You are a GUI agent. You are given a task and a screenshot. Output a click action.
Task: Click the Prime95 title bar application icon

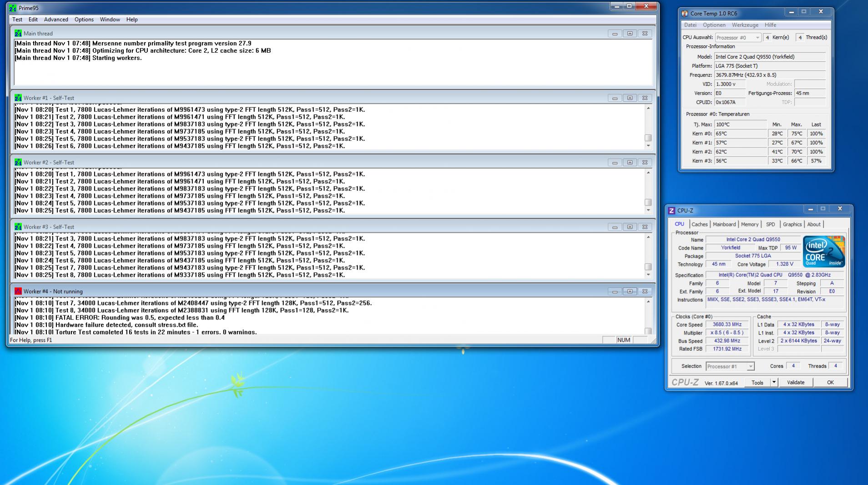[x=13, y=8]
